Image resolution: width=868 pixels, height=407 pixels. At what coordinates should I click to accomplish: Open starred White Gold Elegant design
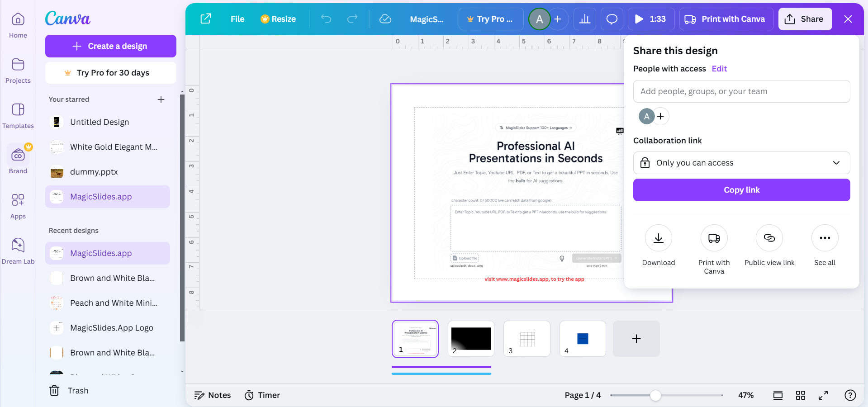click(108, 147)
